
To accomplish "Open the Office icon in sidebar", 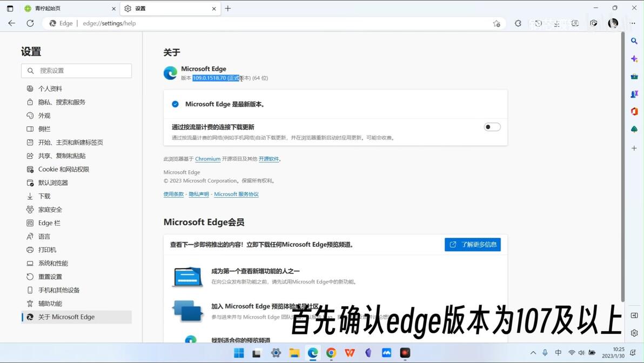I will [634, 111].
